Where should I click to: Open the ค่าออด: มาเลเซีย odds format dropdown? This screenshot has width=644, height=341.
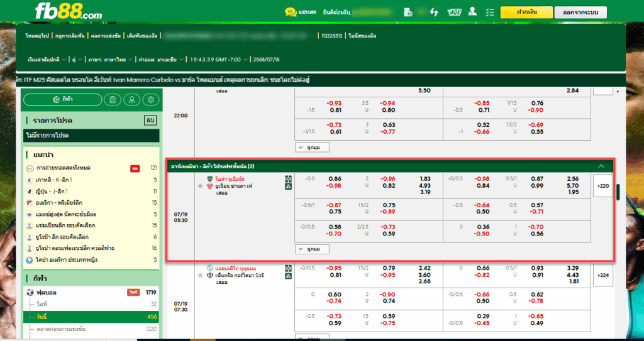click(x=161, y=60)
